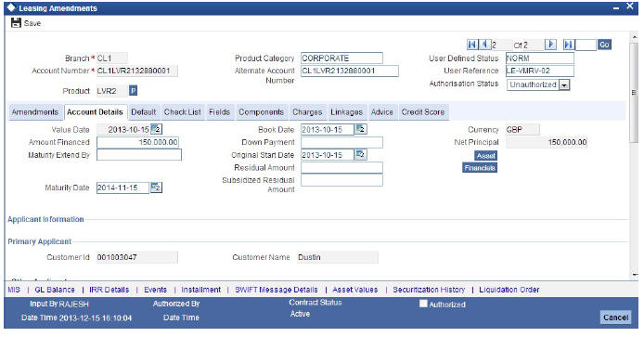Click the P button beside Product
This screenshot has width=644, height=337.
(x=133, y=91)
